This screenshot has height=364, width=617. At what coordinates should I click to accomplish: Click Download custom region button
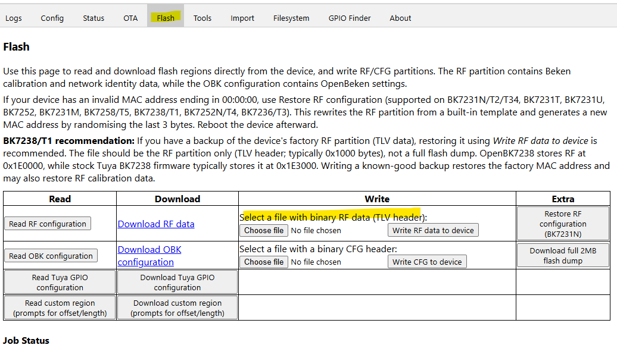[177, 307]
